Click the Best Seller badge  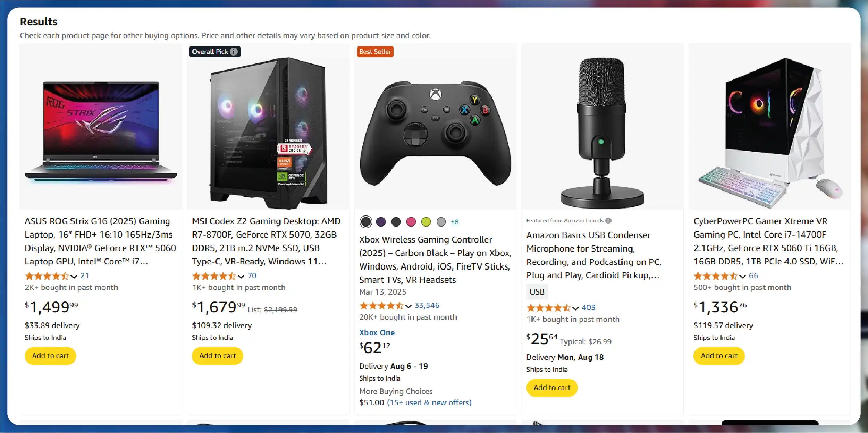point(375,52)
